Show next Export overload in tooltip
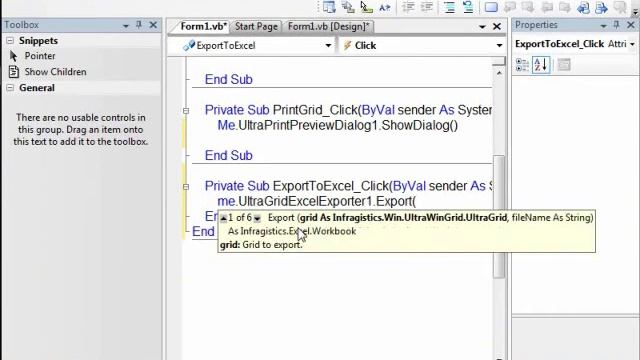The height and width of the screenshot is (360, 640). (x=257, y=218)
